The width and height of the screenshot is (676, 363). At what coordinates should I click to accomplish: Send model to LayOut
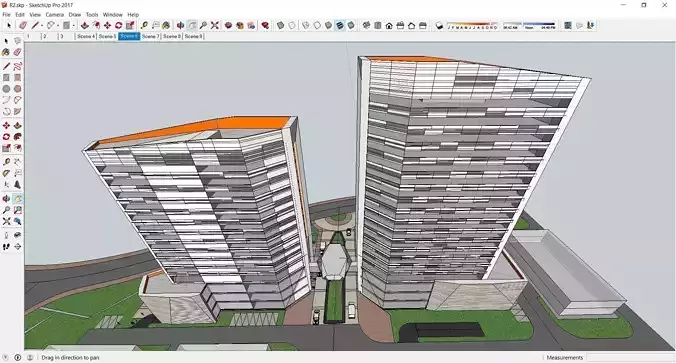point(251,25)
